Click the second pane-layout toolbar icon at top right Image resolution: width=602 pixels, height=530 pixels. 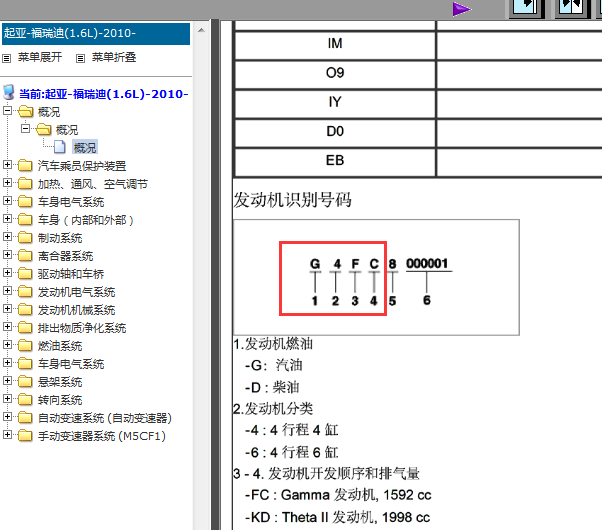pos(572,8)
